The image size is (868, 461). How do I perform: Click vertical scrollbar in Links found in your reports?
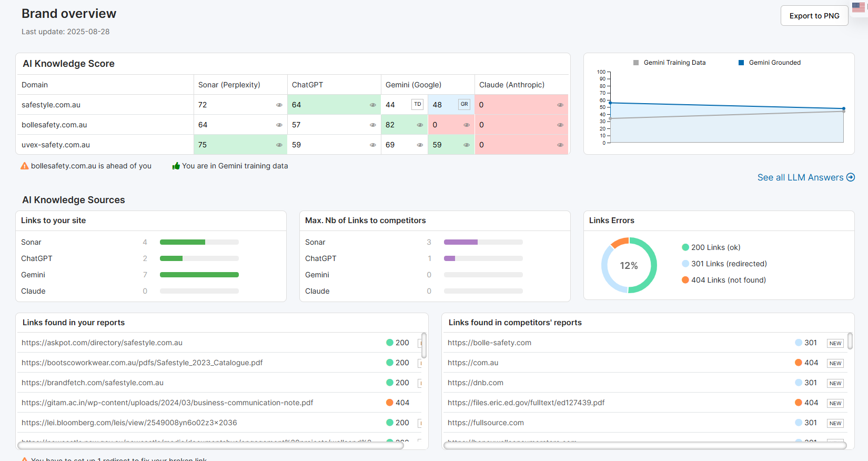[x=424, y=345]
